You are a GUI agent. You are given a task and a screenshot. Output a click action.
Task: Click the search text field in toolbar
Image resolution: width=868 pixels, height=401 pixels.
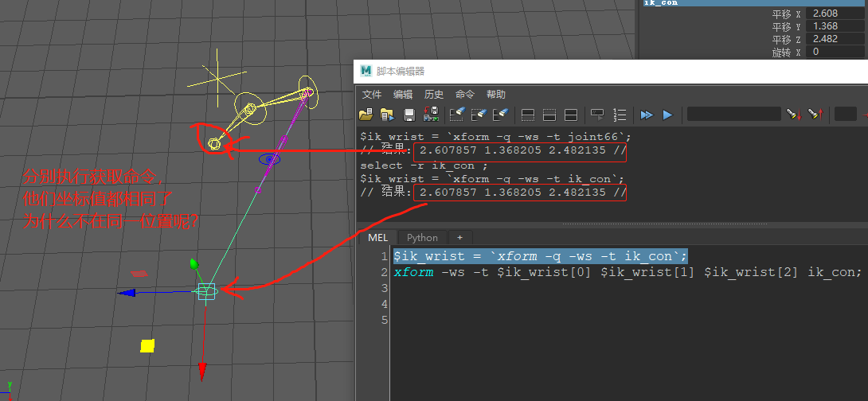coord(734,114)
